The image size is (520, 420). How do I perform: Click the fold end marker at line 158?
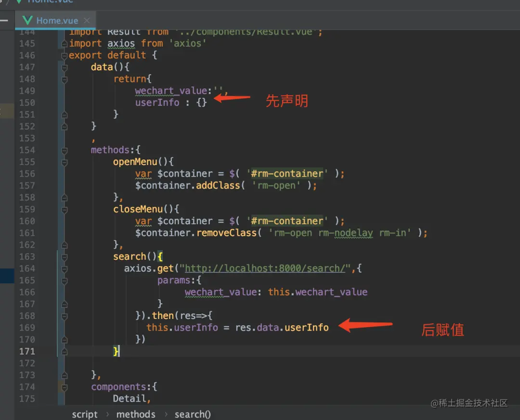point(65,198)
